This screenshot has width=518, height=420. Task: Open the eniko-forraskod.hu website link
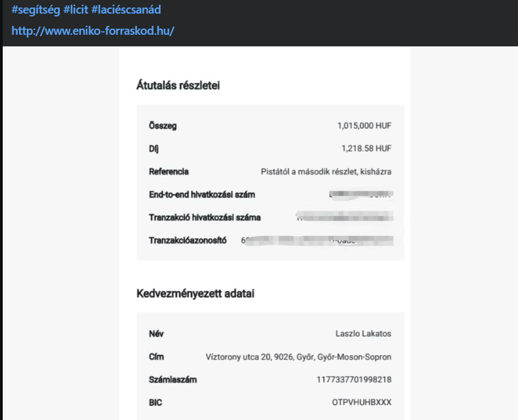point(93,31)
